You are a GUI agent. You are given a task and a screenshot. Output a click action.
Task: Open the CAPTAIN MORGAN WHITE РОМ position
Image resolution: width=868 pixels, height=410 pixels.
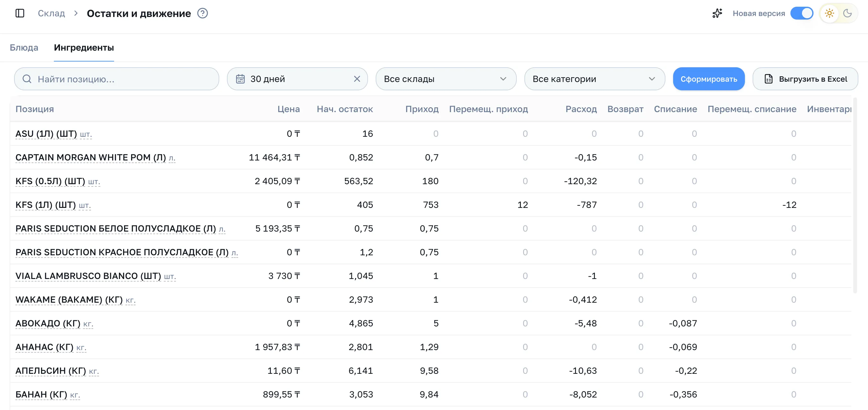click(x=91, y=158)
